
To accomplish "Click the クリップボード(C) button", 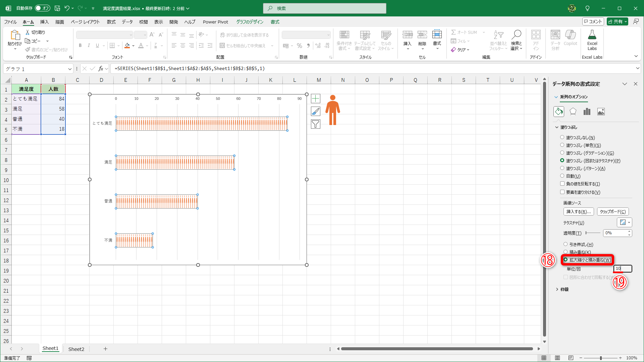I will [612, 212].
